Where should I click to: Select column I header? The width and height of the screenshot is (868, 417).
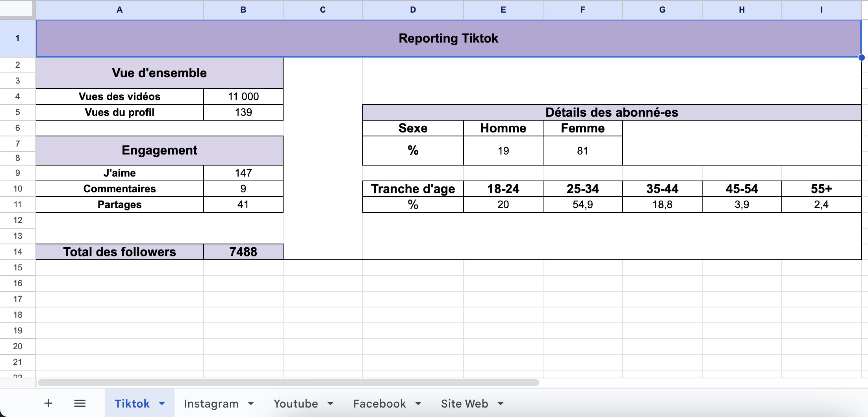coord(822,10)
